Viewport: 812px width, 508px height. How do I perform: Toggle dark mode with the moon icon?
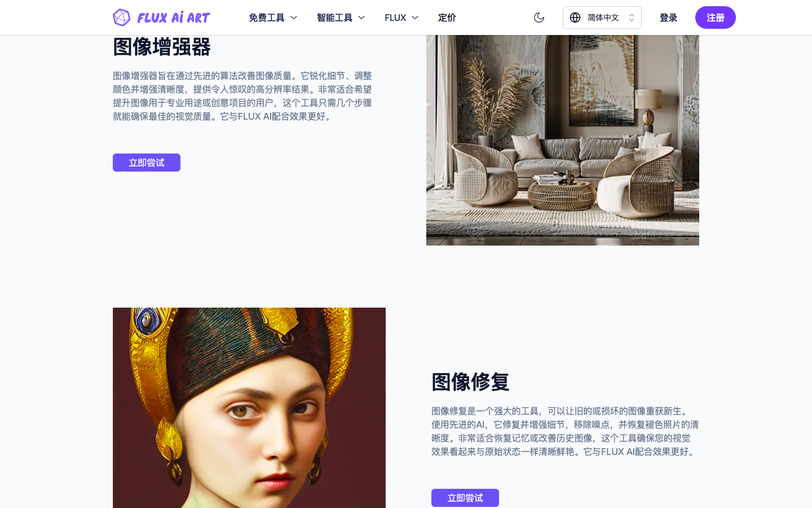(x=539, y=17)
